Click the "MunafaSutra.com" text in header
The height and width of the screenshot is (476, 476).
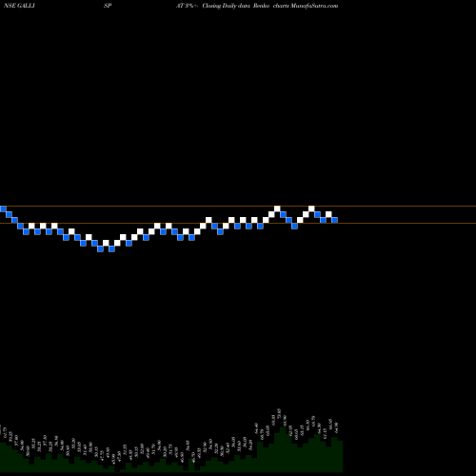click(314, 6)
